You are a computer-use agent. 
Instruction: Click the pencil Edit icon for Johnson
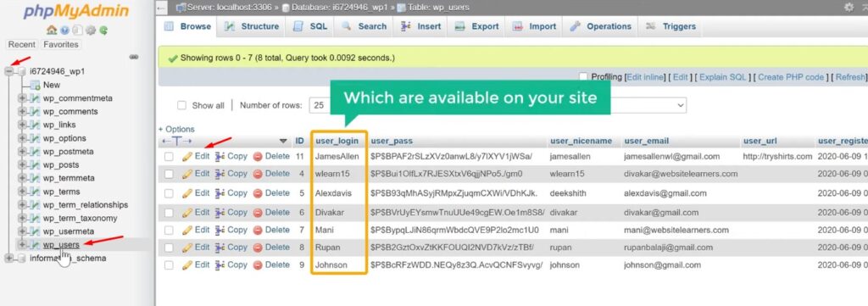[187, 265]
